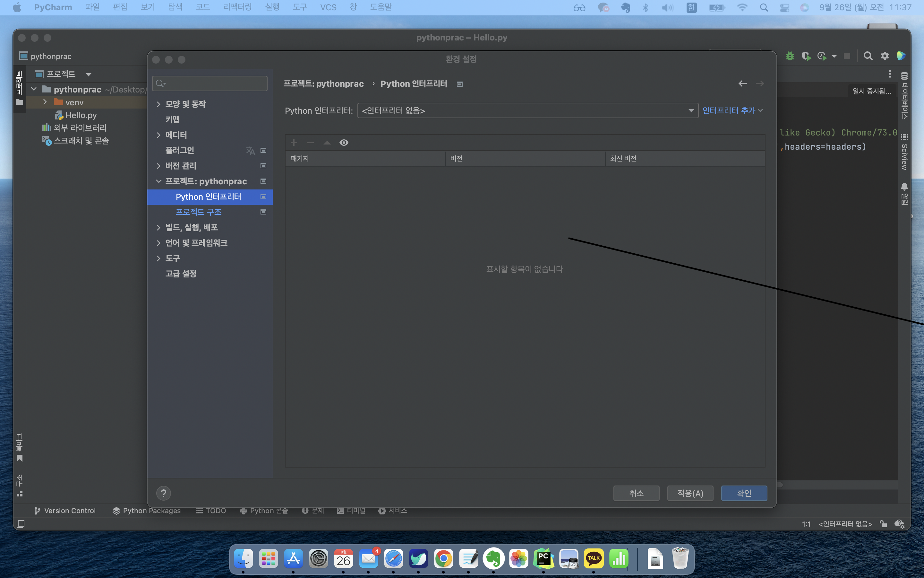The image size is (924, 578).
Task: Click the 최신 버전 column header
Action: [x=685, y=158]
